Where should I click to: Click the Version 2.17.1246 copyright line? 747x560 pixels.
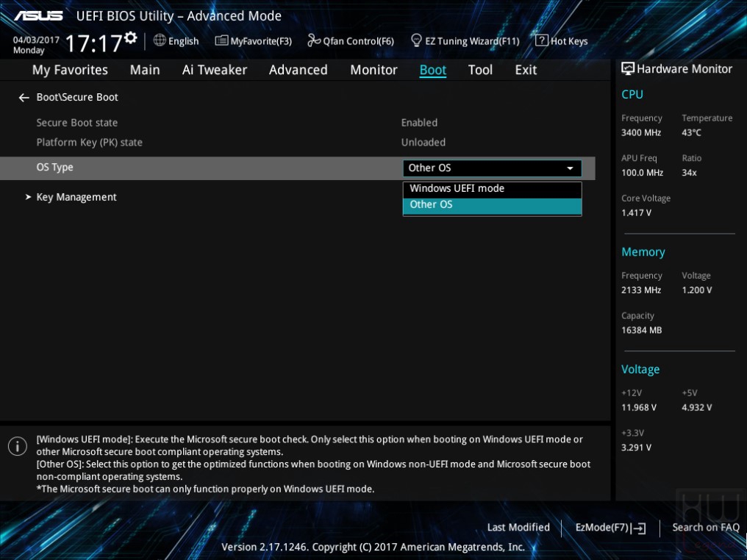tap(373, 548)
